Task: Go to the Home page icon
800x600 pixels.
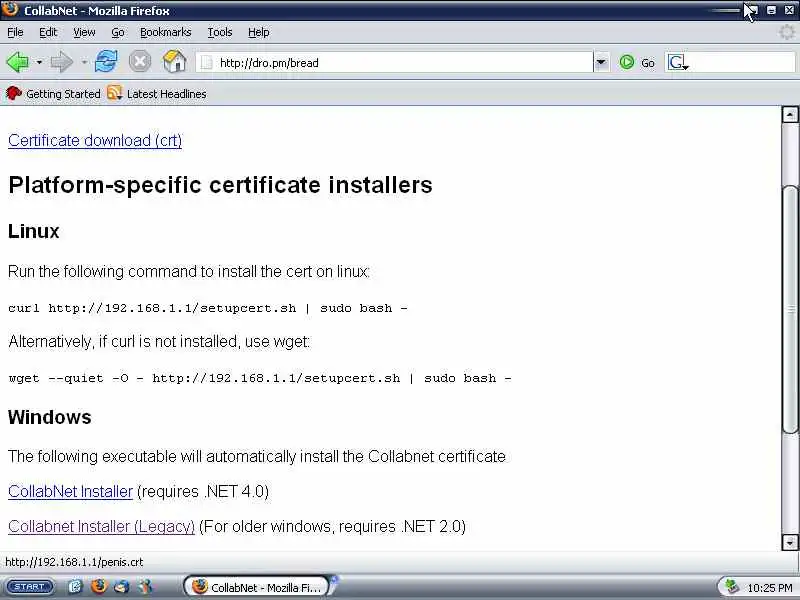Action: click(174, 62)
